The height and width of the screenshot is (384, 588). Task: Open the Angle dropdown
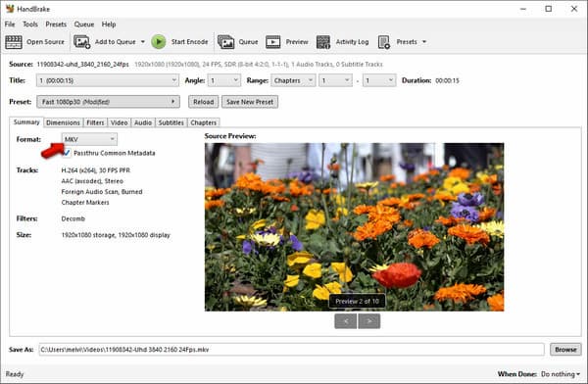(x=223, y=80)
